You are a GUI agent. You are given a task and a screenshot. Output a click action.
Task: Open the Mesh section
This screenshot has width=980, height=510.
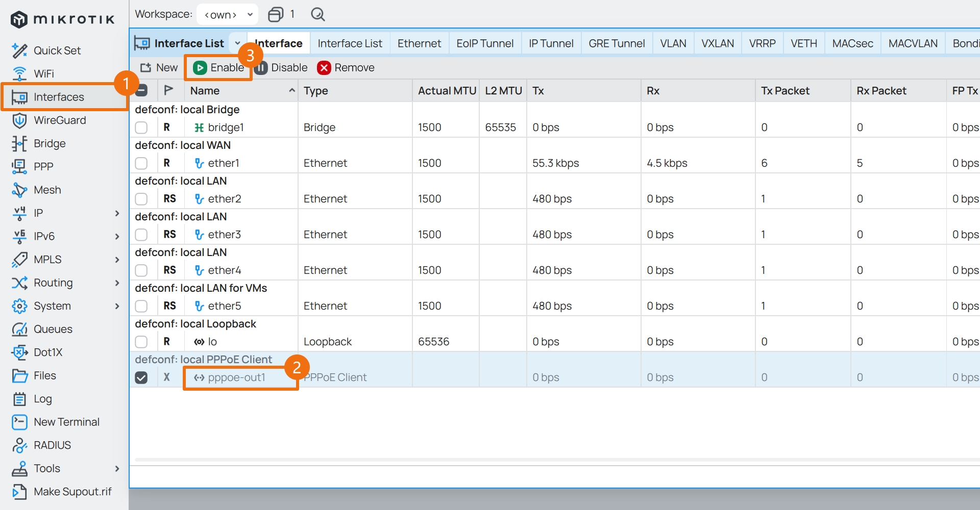pos(47,190)
